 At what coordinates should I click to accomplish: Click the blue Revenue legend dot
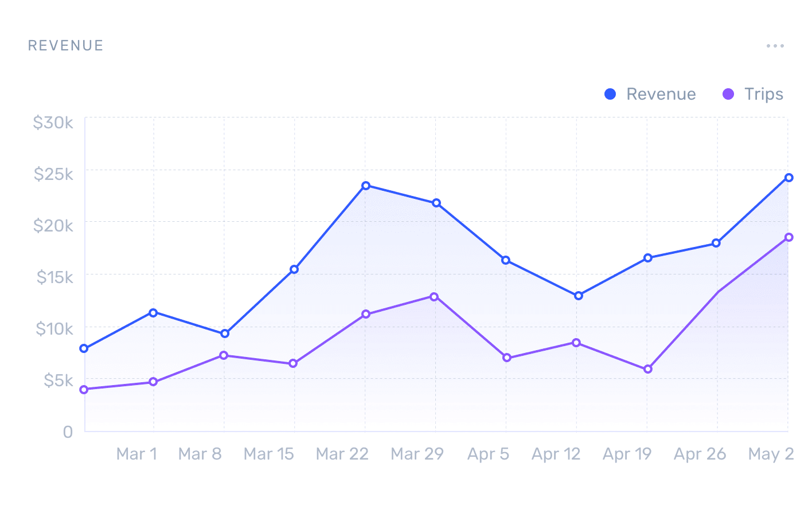(610, 94)
